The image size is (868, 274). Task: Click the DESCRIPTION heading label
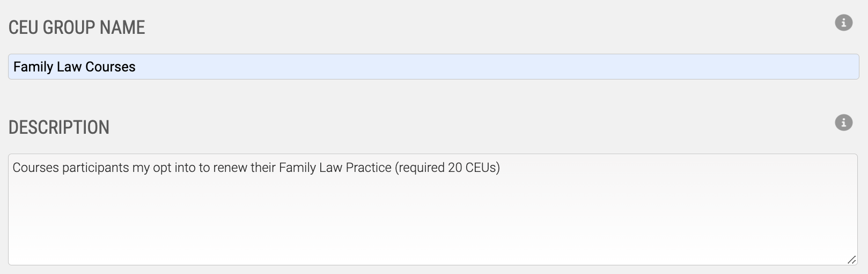59,127
